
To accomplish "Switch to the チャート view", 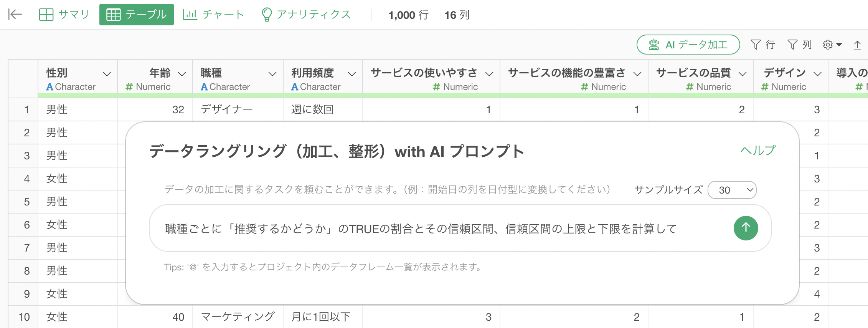I will click(x=213, y=15).
